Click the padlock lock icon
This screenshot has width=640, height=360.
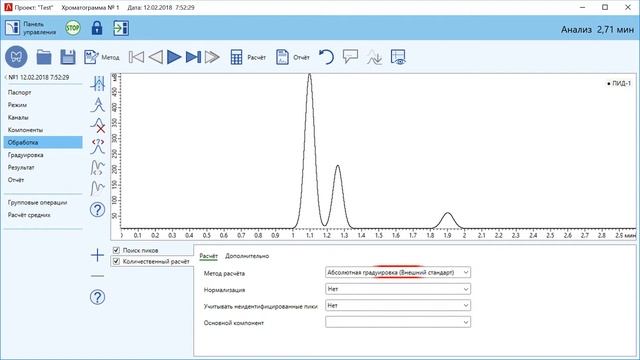point(97,28)
